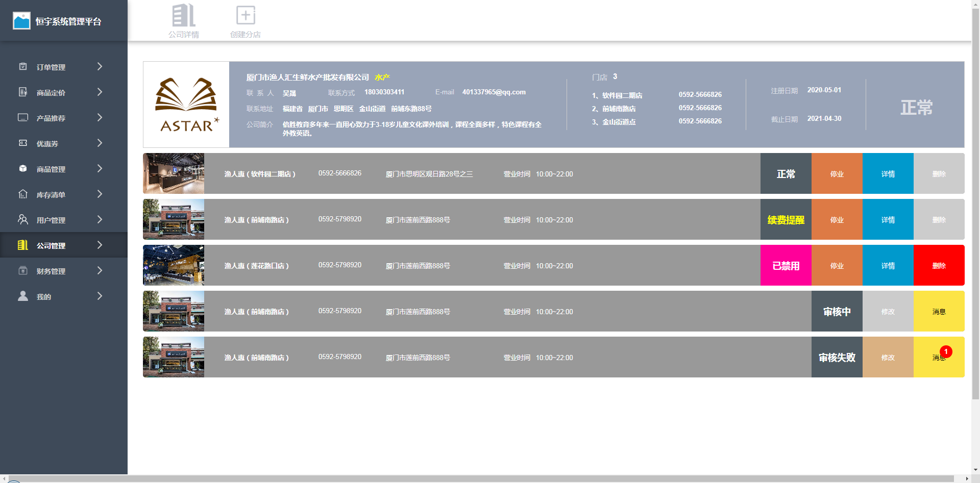980x483 pixels.
Task: Click 修改 in the 审核中 row
Action: [888, 311]
